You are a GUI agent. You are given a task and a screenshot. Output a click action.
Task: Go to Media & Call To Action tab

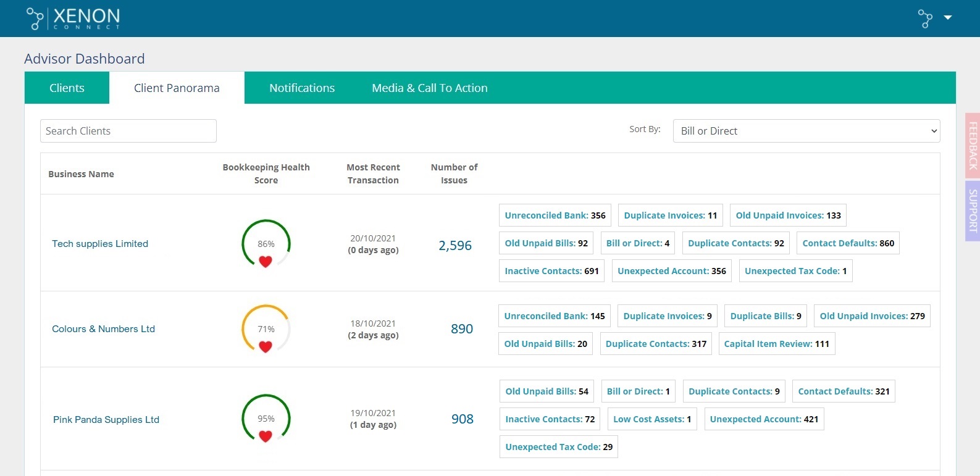pos(429,88)
